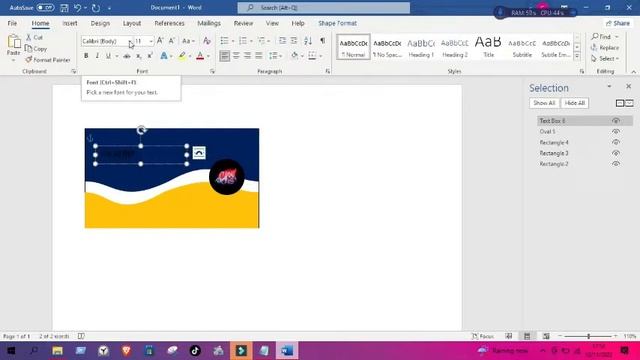Open the File tab

pos(12,23)
